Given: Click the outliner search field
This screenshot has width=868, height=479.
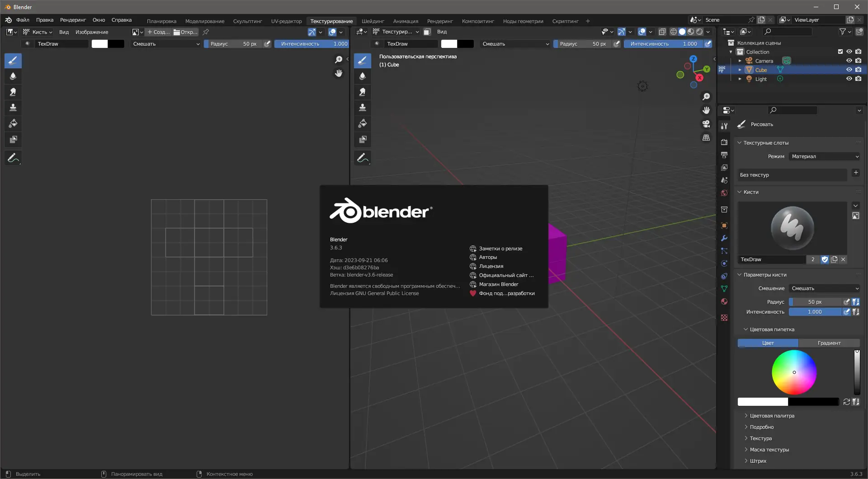Looking at the screenshot, I should tap(787, 31).
